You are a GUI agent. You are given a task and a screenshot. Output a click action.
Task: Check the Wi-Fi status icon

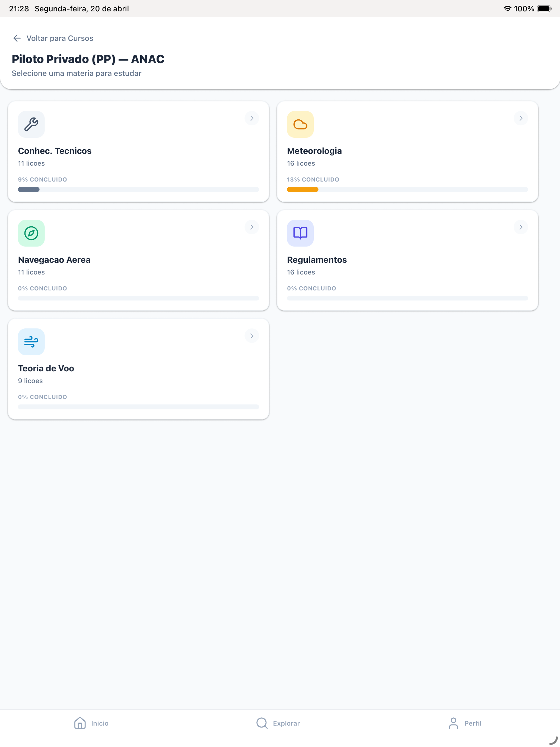(x=507, y=9)
